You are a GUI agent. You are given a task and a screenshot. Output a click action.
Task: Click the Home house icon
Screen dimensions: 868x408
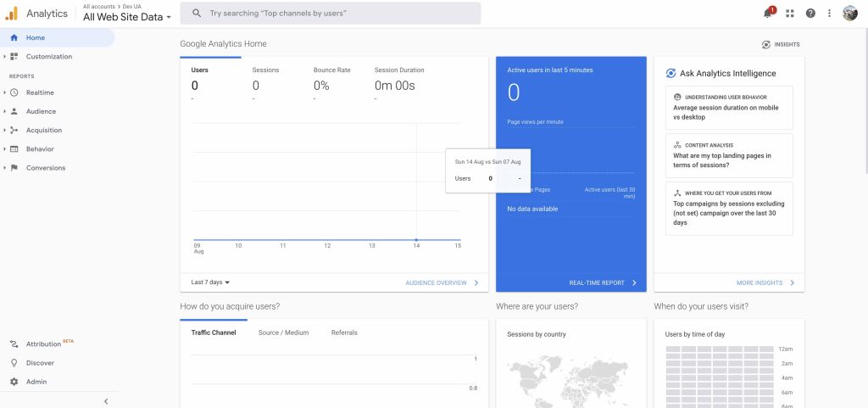click(x=14, y=37)
